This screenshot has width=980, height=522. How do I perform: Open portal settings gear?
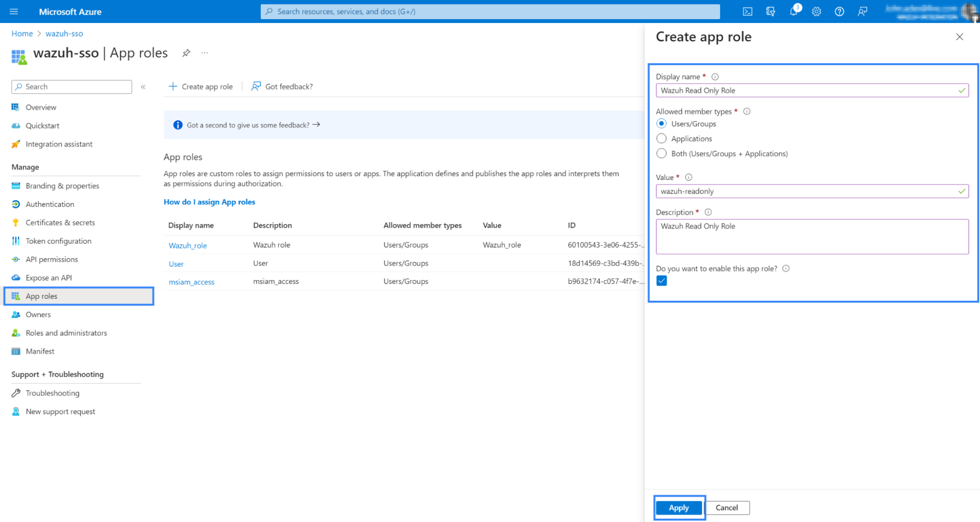(816, 11)
